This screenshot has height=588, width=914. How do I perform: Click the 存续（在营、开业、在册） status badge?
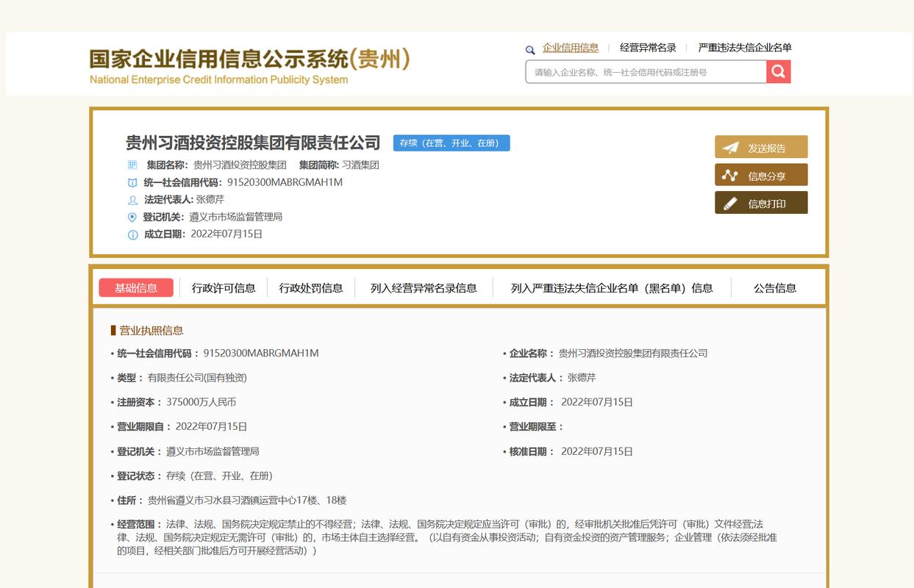(451, 143)
